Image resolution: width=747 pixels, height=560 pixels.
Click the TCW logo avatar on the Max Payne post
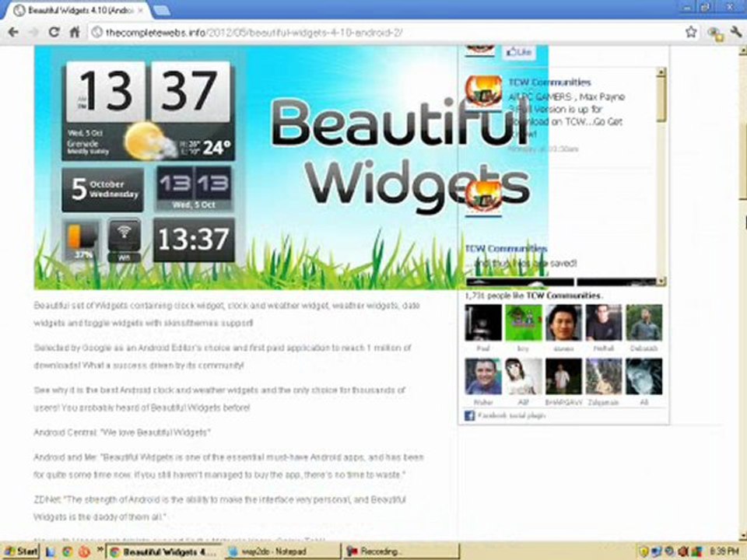483,93
